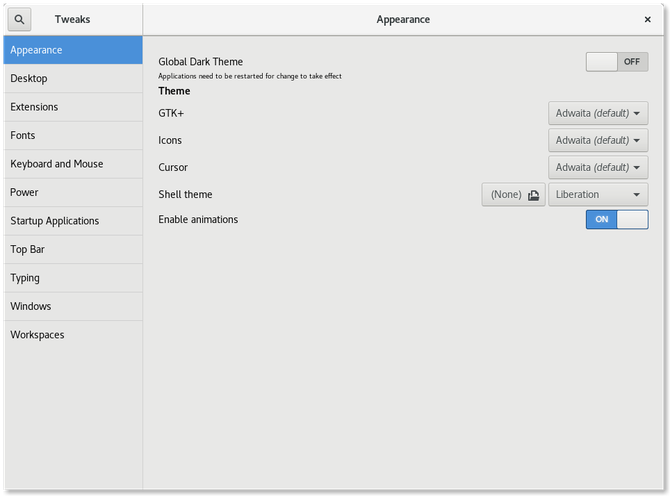Turn off Enable animations switch
Image resolution: width=670 pixels, height=496 pixels.
(x=617, y=220)
